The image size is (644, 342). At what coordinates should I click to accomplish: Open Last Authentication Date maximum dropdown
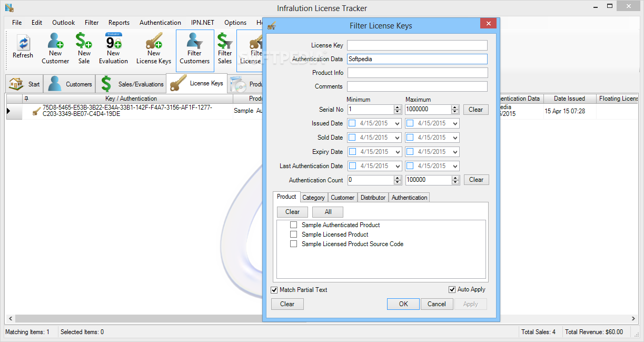[455, 166]
